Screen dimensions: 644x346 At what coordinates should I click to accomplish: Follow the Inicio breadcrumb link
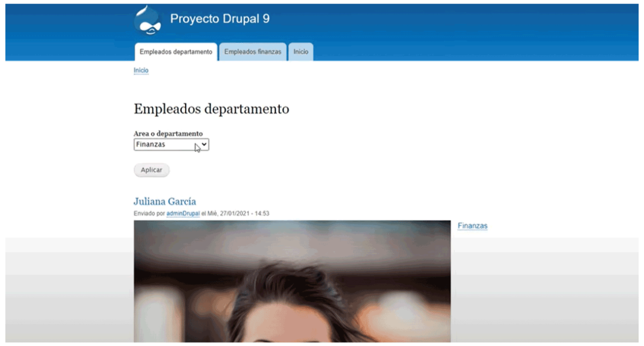point(141,70)
